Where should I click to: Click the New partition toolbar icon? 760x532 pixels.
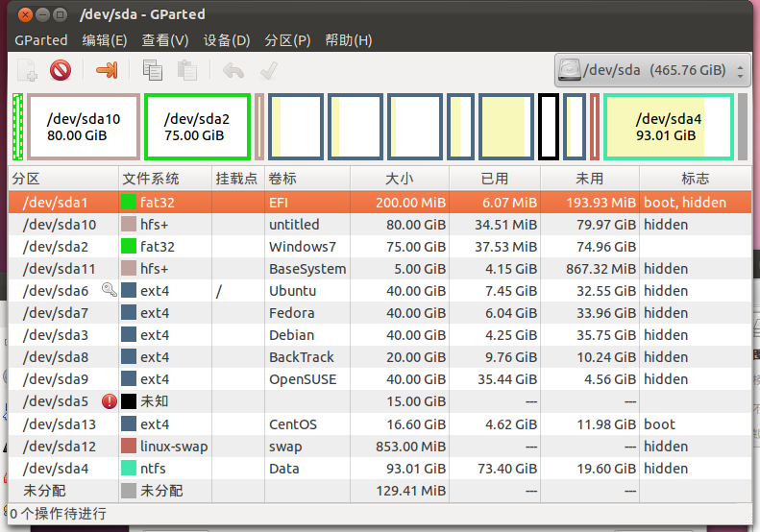(x=27, y=70)
